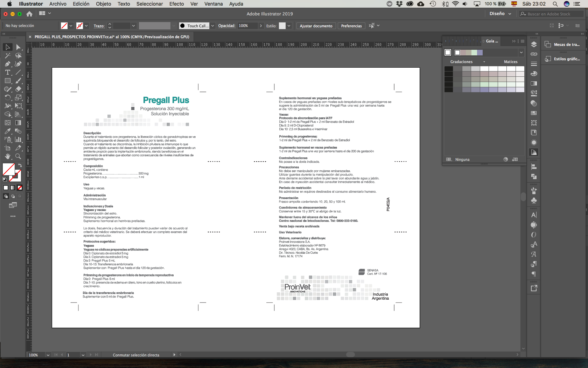Open the Objeto menu
588x368 pixels.
pos(103,4)
